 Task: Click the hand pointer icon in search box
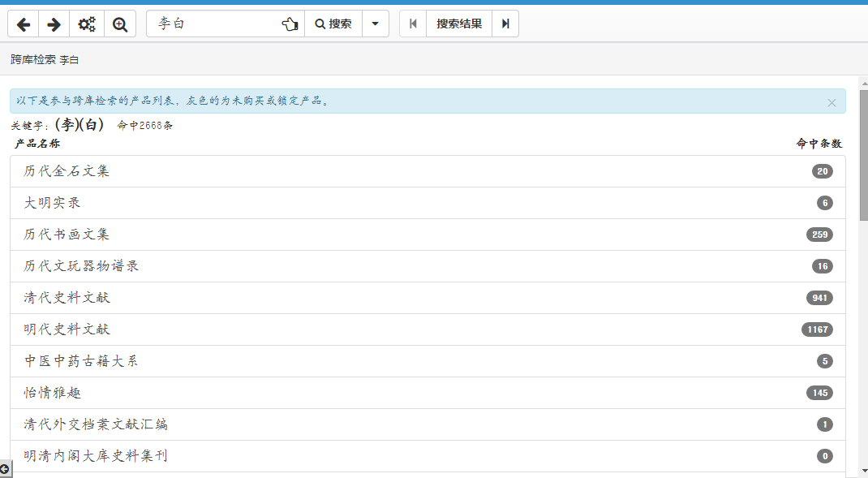[x=290, y=24]
